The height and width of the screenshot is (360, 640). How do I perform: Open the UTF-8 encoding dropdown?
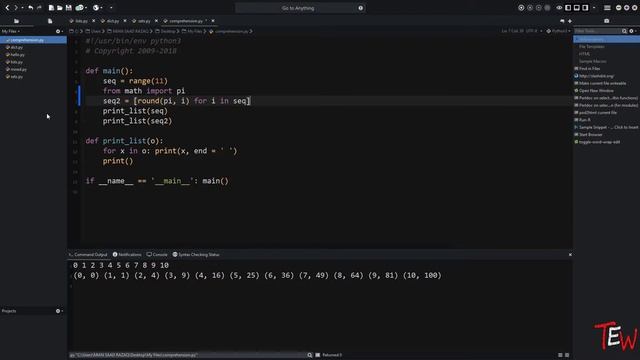[533, 31]
